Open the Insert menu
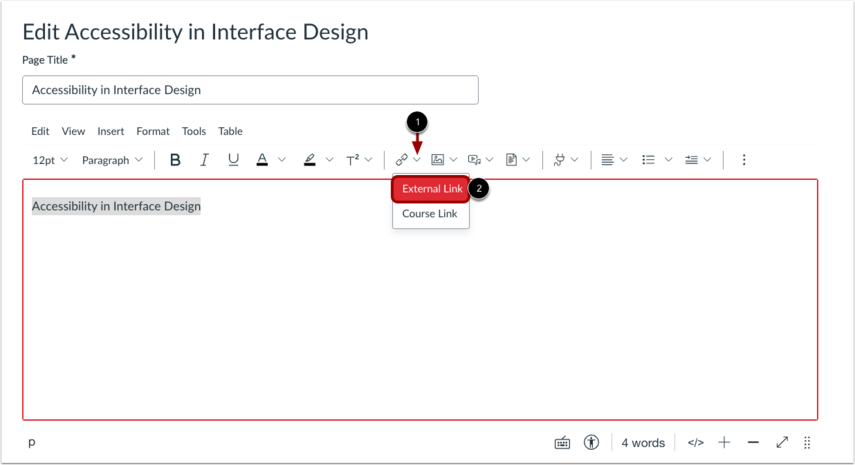This screenshot has height=465, width=855. 111,131
